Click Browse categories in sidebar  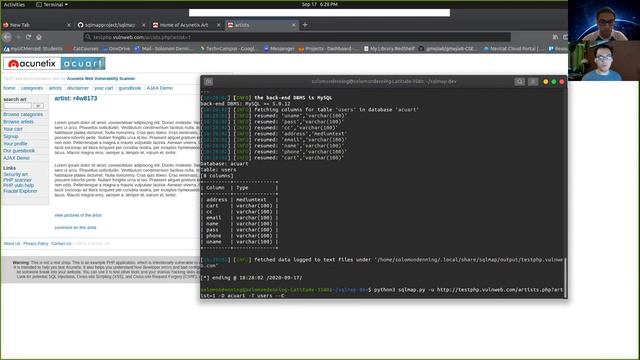coord(23,115)
